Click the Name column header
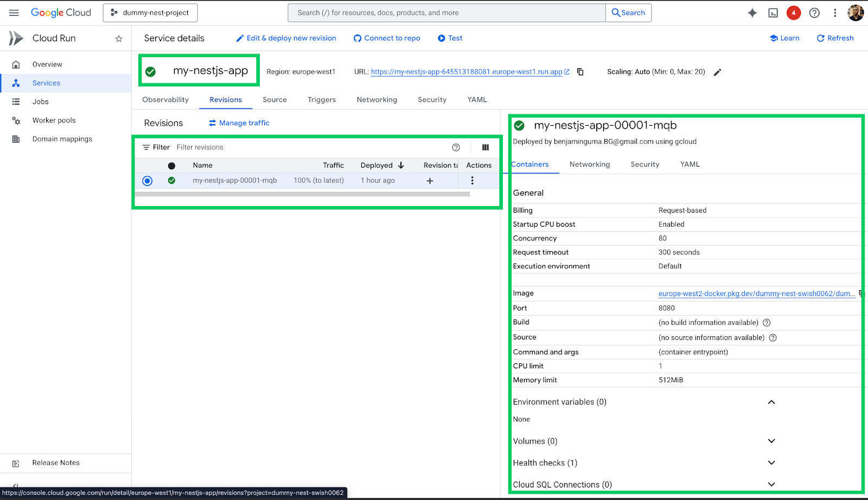 203,165
